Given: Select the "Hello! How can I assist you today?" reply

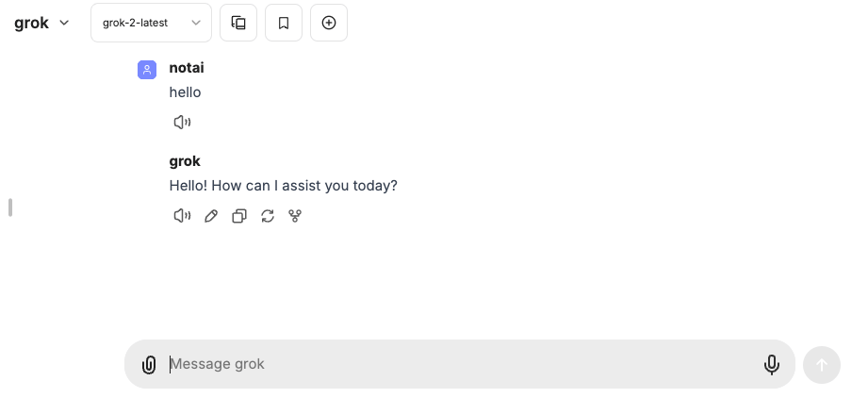Looking at the screenshot, I should click(283, 186).
